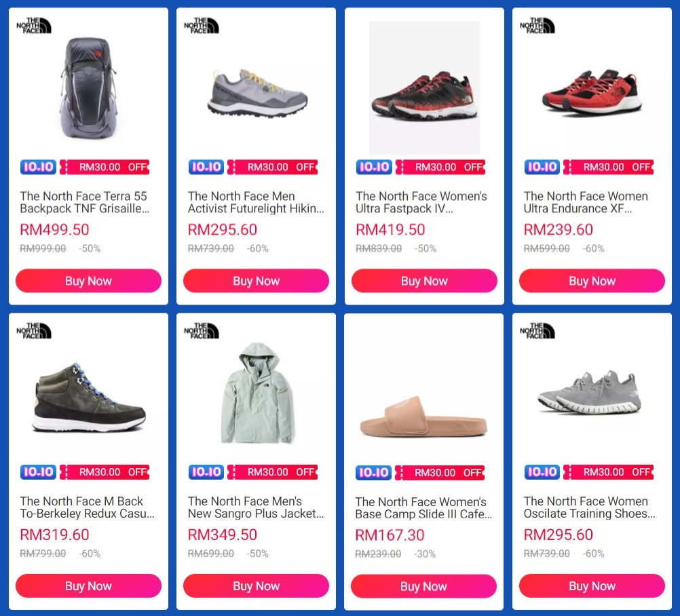Click RM30.00 OFF voucher on Ultra Fastpack IV
The width and height of the screenshot is (680, 616).
441,167
